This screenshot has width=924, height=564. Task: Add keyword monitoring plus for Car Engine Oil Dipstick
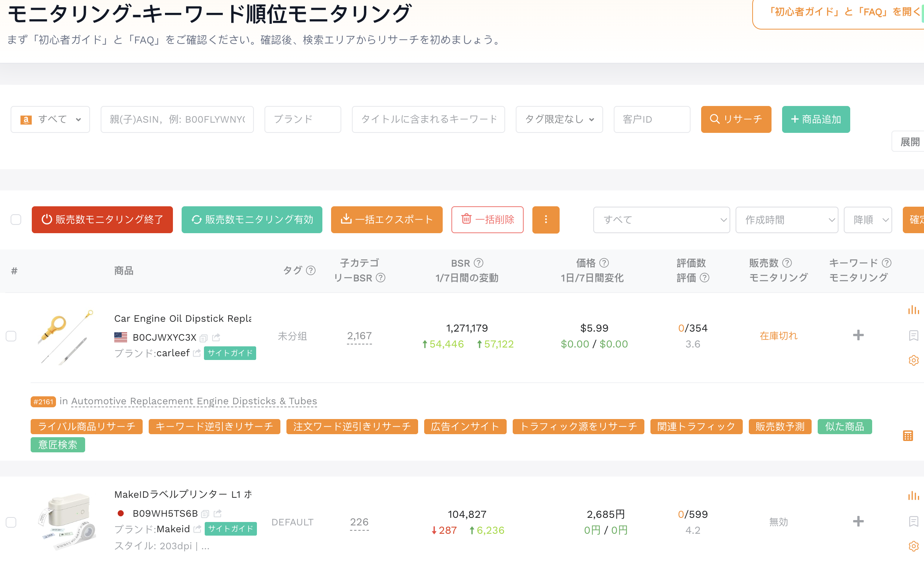858,335
